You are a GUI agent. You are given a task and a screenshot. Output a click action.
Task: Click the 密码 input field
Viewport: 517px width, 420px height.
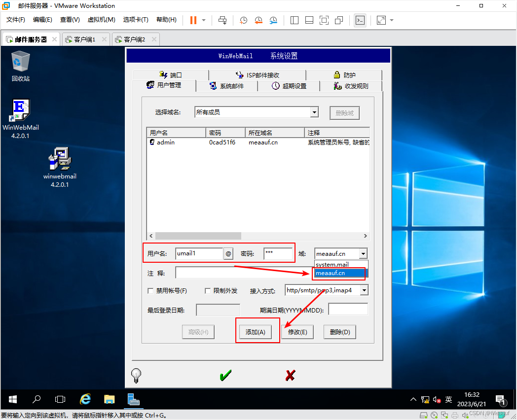pyautogui.click(x=278, y=254)
